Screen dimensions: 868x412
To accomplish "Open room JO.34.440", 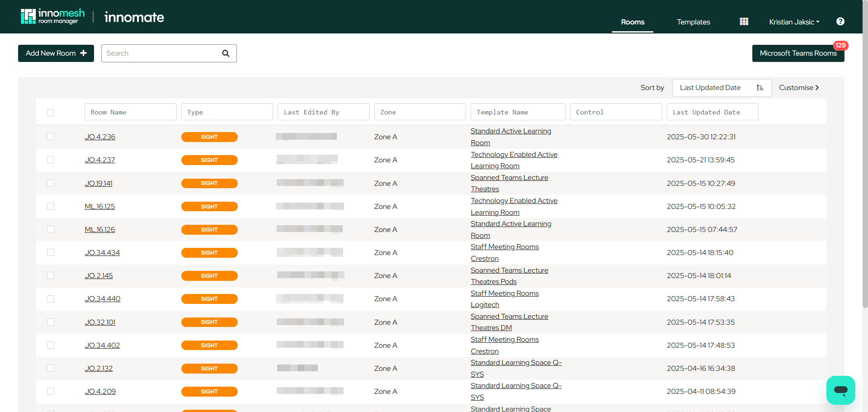I will (103, 298).
